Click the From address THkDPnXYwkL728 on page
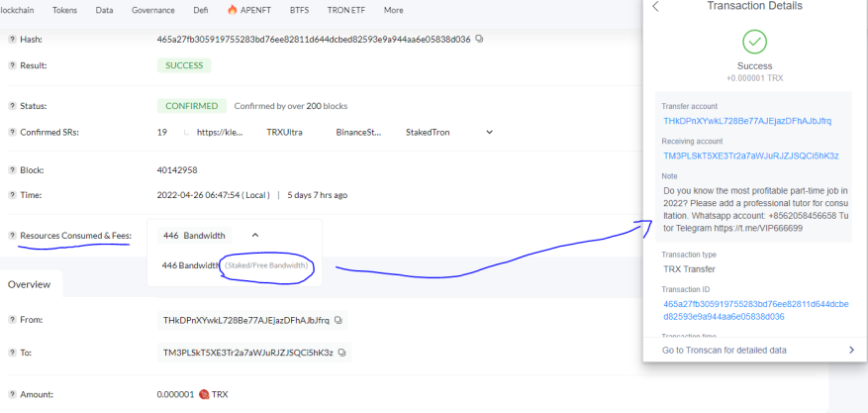Screen dimensions: 868x413 point(245,320)
